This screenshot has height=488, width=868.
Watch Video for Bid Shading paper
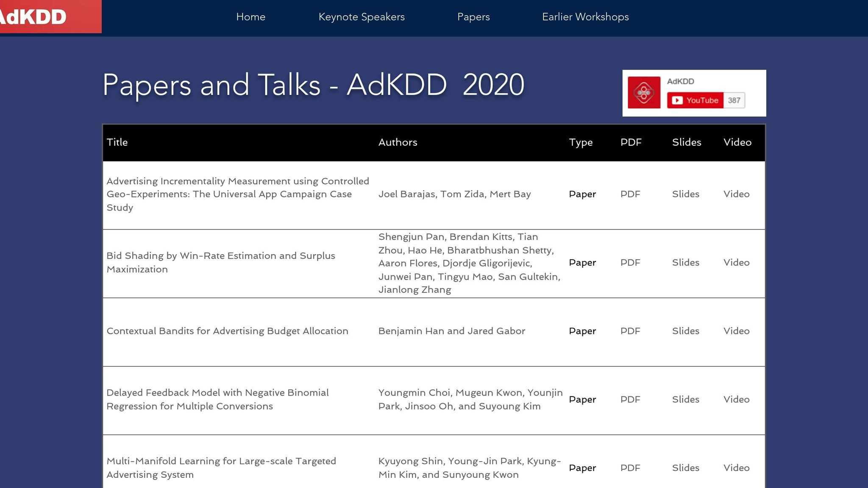click(737, 263)
